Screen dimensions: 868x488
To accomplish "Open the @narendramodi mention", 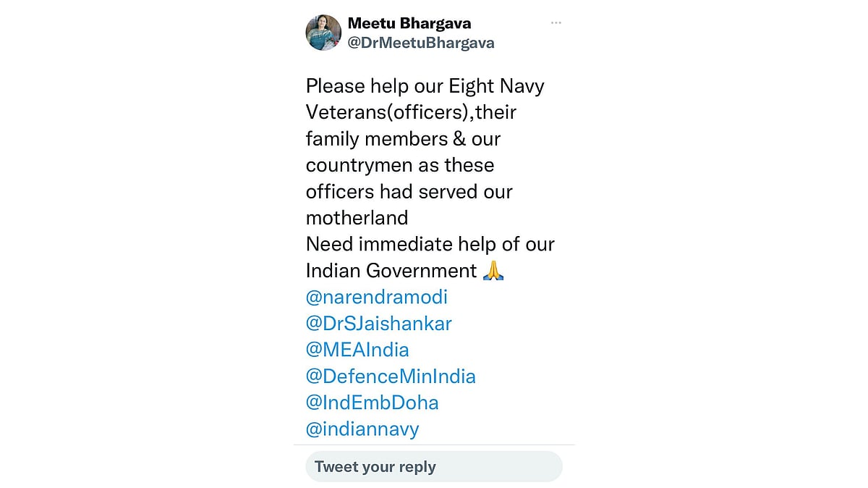I will point(376,297).
